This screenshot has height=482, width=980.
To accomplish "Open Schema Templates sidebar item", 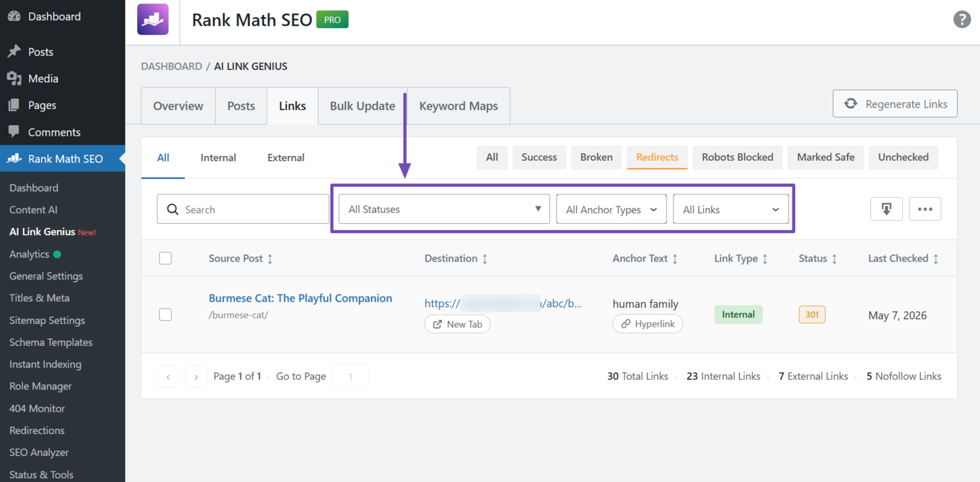I will tap(51, 342).
